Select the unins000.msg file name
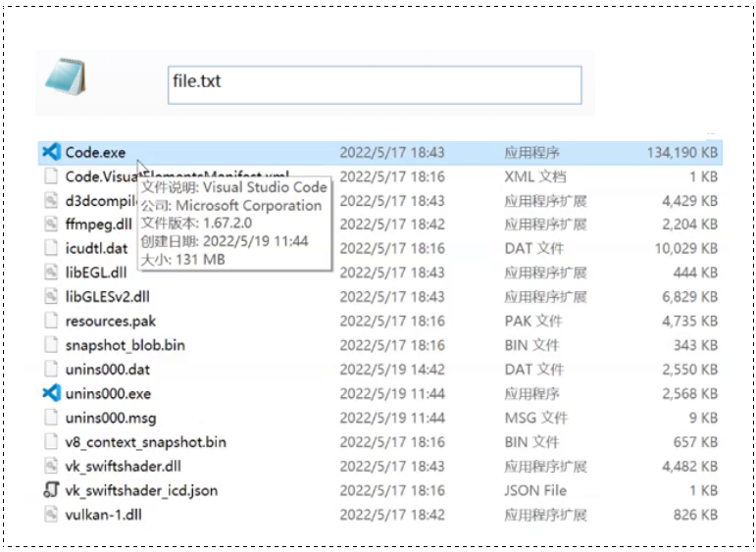This screenshot has width=756, height=552. pos(110,418)
